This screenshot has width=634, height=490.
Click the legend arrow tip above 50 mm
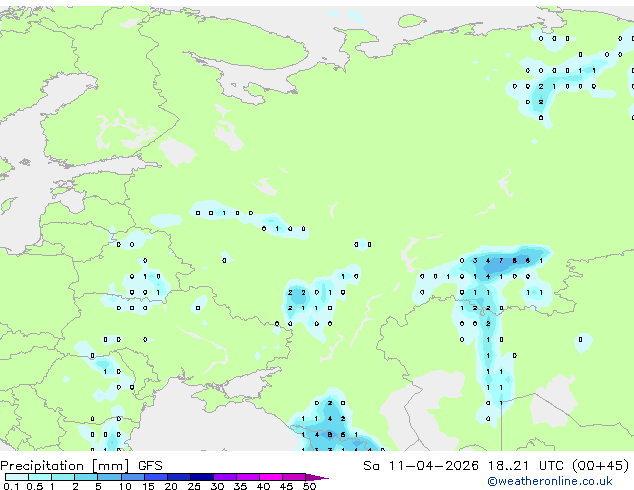[x=317, y=477]
